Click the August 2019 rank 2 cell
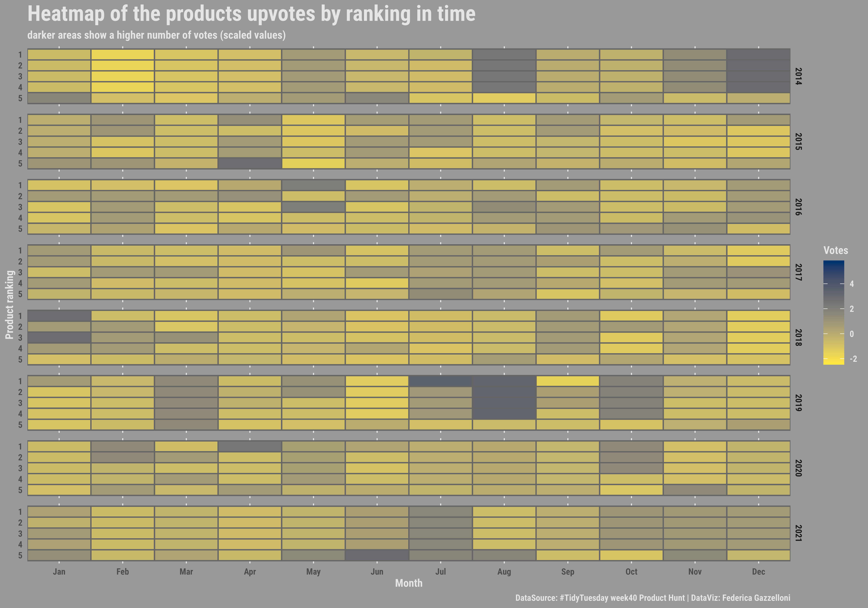 pyautogui.click(x=504, y=392)
